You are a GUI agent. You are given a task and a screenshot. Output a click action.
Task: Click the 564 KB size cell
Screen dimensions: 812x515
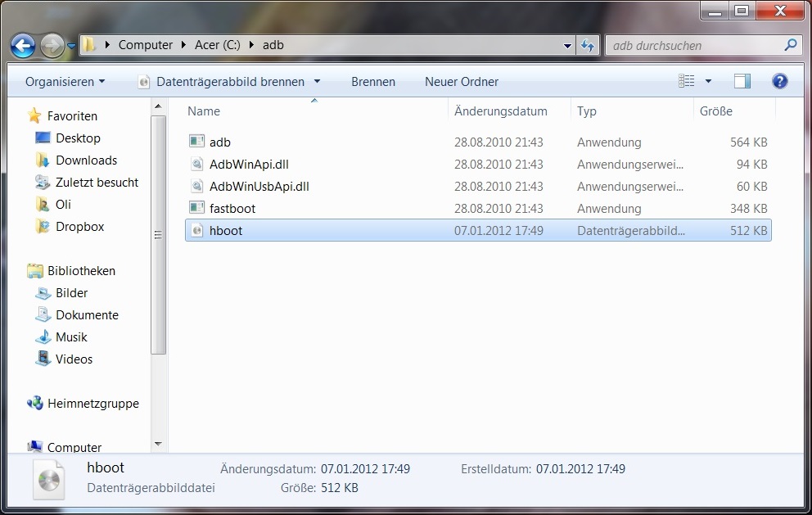[748, 142]
